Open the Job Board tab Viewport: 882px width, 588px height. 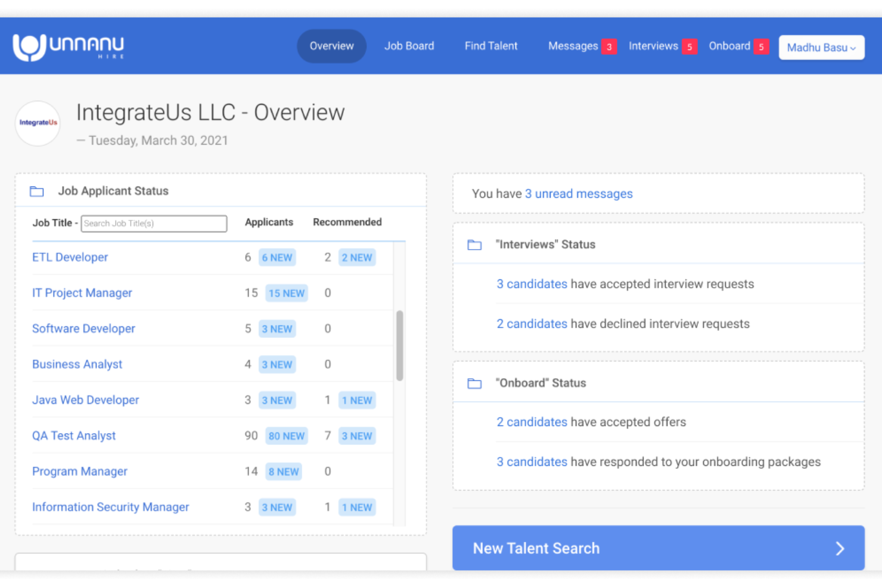[409, 46]
